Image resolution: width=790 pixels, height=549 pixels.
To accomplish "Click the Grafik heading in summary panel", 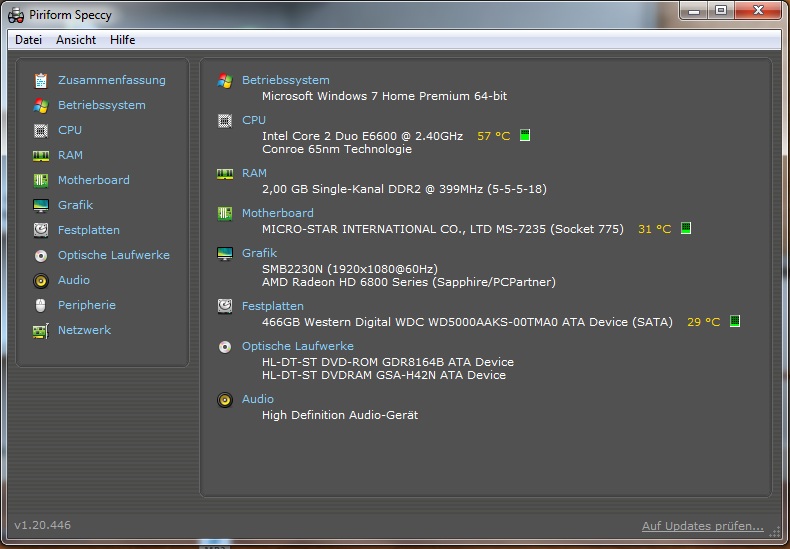I will pos(259,253).
